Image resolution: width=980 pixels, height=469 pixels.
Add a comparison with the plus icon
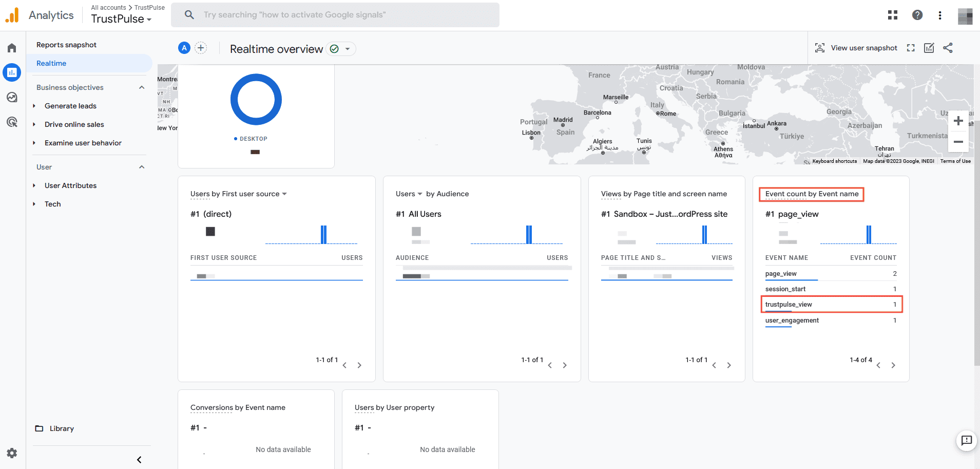coord(201,48)
